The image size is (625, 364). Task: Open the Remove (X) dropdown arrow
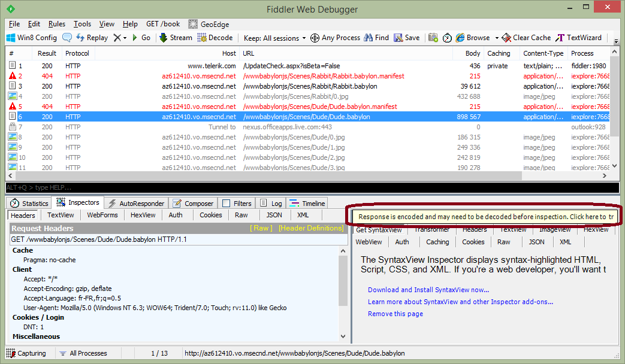pyautogui.click(x=125, y=38)
